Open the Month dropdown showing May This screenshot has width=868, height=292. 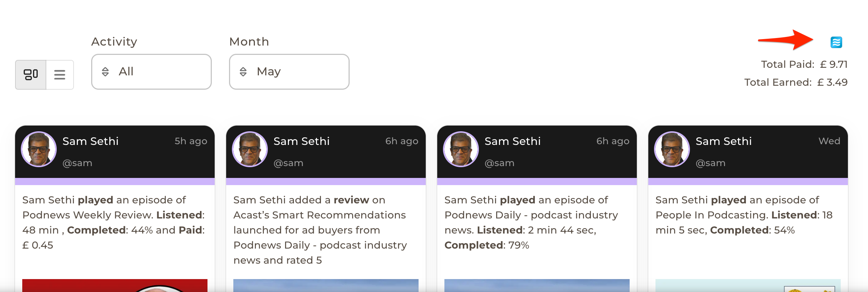click(x=289, y=72)
